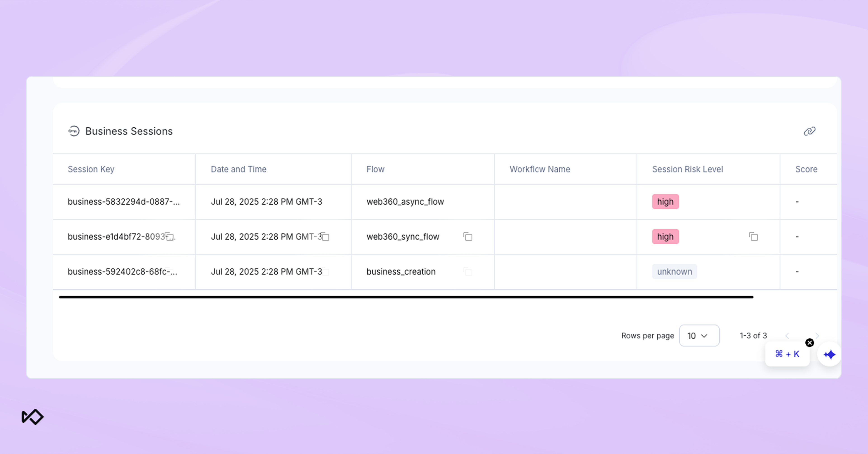Copy date of web360_sync_flow row
This screenshot has width=868, height=454.
coord(325,237)
